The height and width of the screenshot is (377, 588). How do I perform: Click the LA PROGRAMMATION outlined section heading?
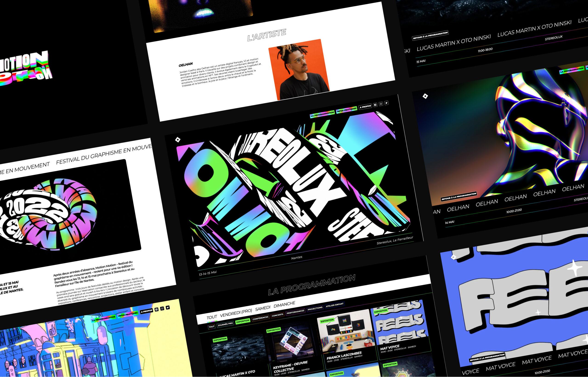click(x=311, y=285)
